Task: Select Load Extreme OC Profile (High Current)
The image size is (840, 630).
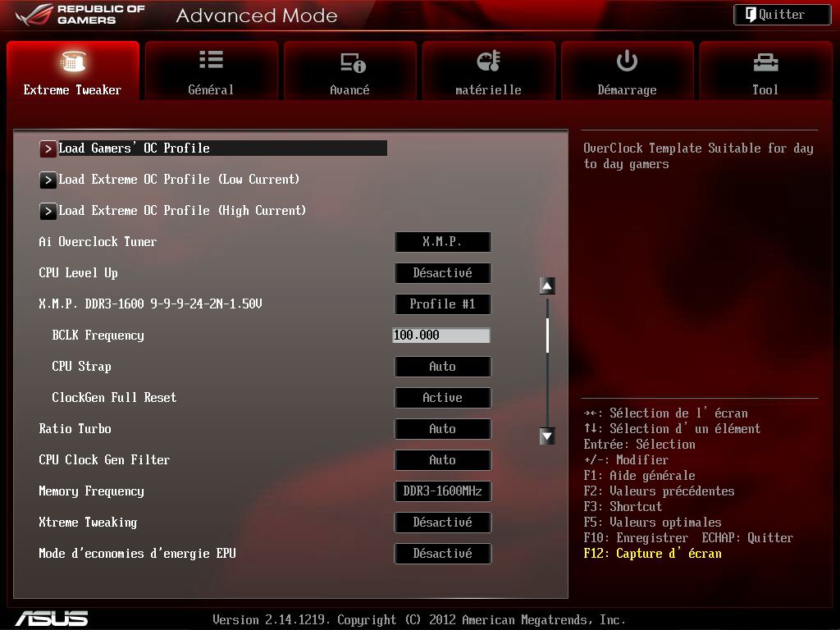Action: (172, 211)
